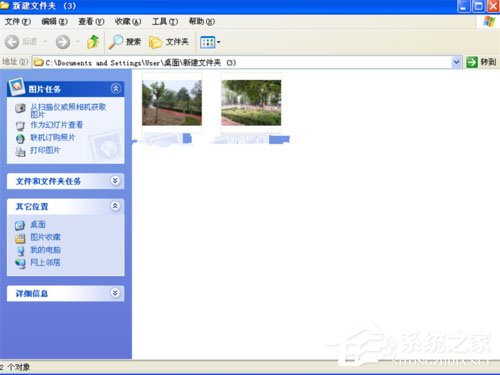Open 网上邻居 location link
The image size is (500, 375).
coord(45,262)
